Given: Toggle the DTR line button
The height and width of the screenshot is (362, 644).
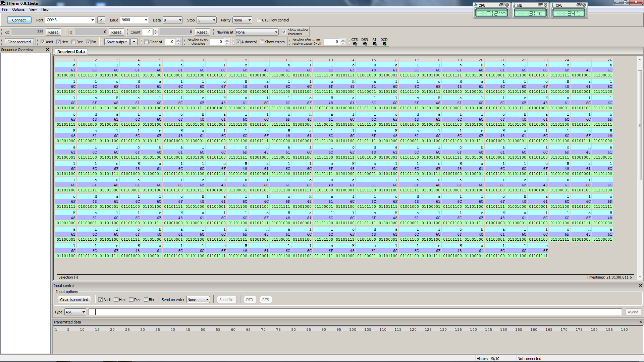Looking at the screenshot, I should (250, 300).
